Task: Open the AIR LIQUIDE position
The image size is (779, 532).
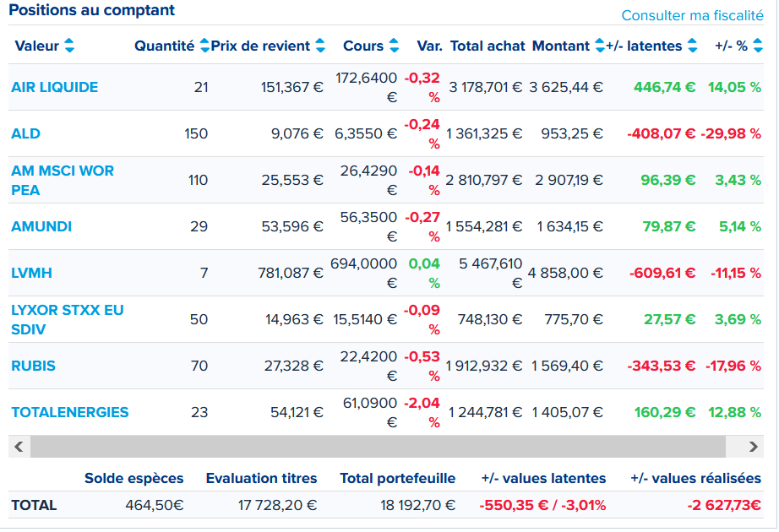Action: (55, 88)
